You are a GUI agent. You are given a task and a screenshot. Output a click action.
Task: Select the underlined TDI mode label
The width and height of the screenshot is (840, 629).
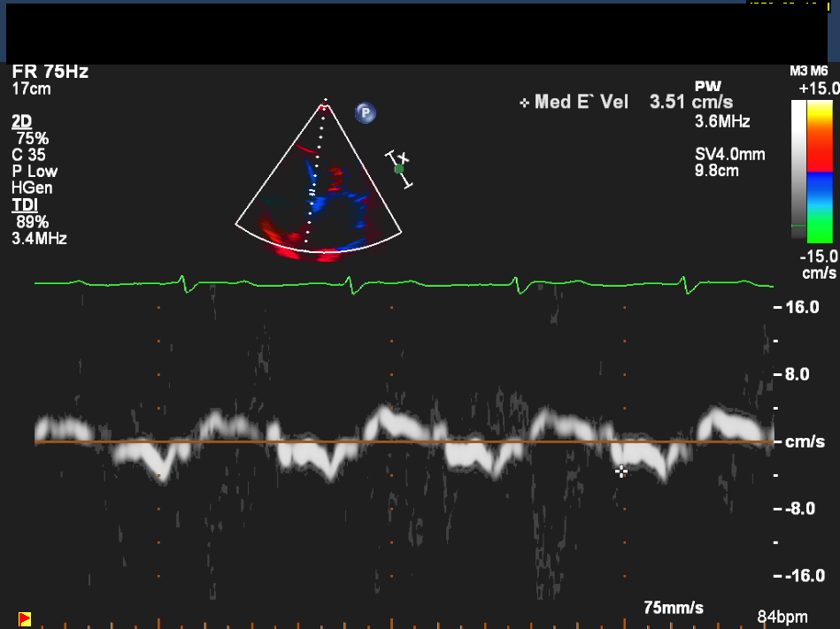(x=23, y=206)
